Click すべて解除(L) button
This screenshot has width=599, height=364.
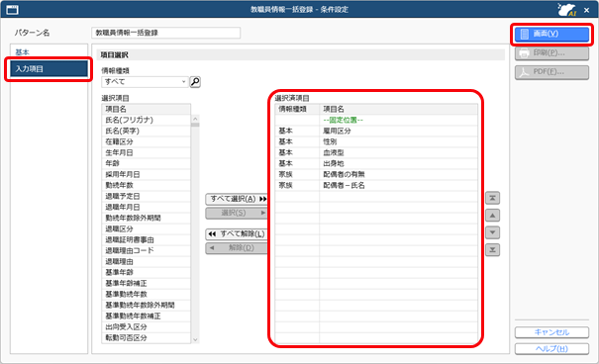237,233
